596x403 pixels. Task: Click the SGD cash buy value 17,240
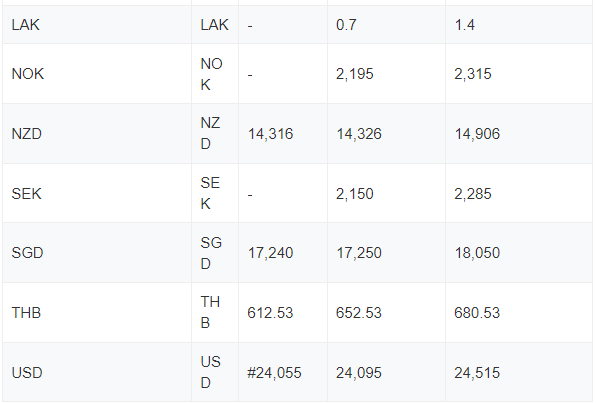(x=270, y=253)
